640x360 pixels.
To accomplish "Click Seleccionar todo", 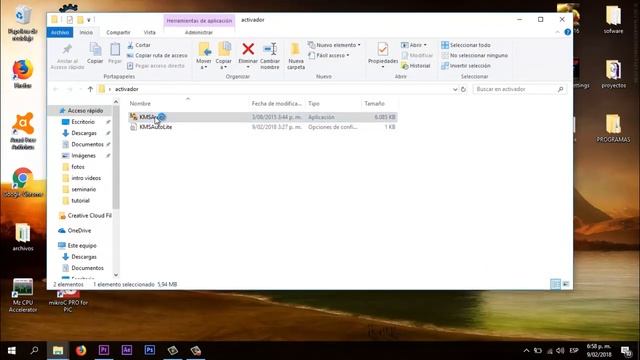I will 466,45.
